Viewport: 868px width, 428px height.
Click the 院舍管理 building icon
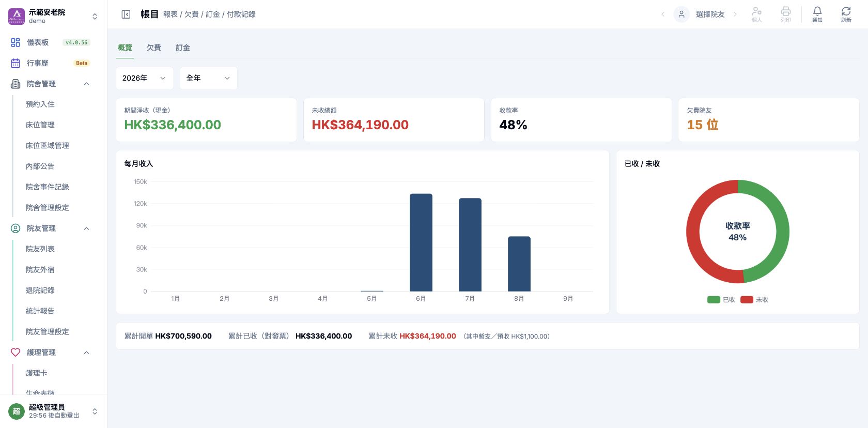pos(16,84)
